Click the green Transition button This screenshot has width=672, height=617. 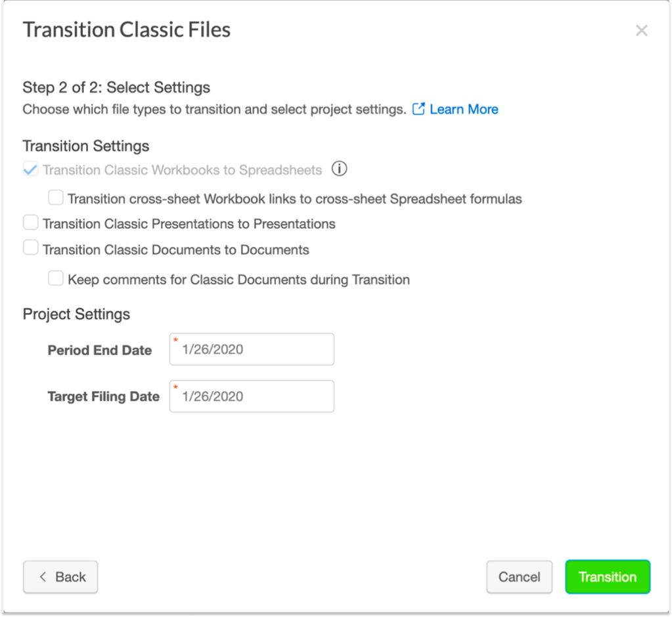tap(608, 577)
